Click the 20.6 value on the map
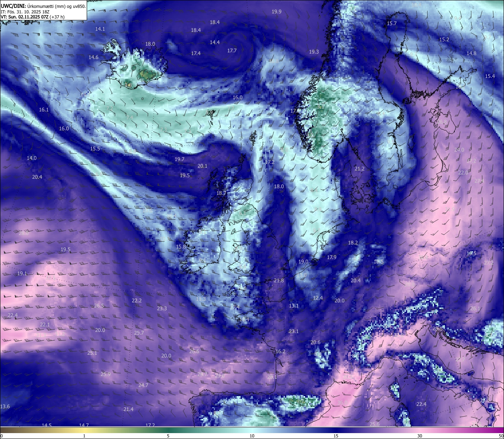Viewport: 504px width, 439px height. tap(315, 343)
